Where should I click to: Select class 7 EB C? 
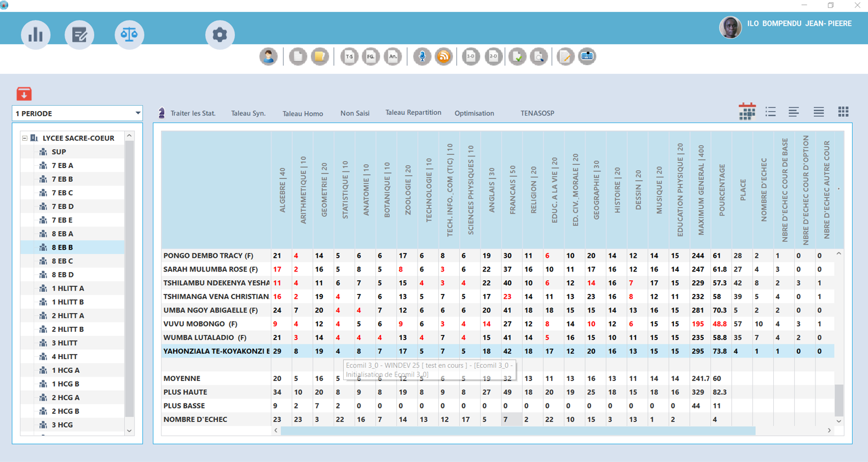[62, 193]
